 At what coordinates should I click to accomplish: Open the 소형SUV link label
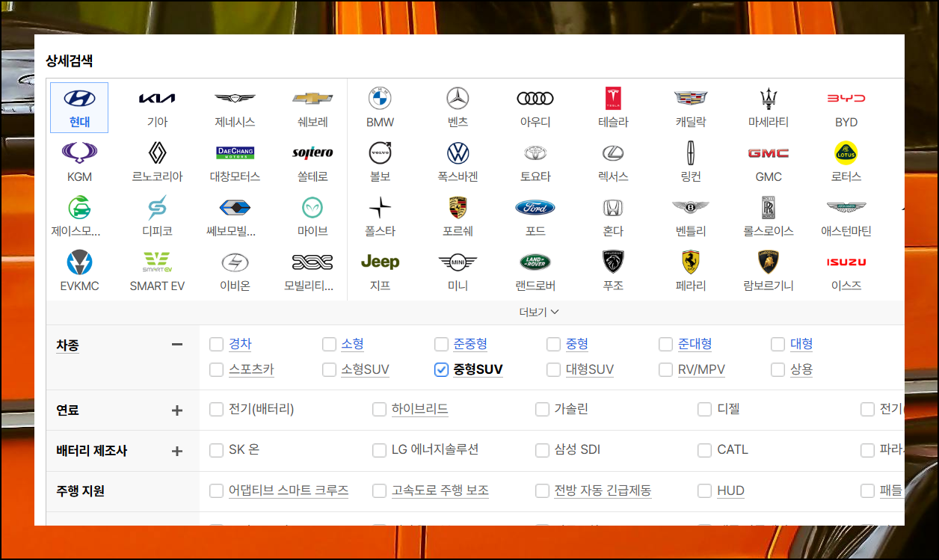click(x=366, y=369)
